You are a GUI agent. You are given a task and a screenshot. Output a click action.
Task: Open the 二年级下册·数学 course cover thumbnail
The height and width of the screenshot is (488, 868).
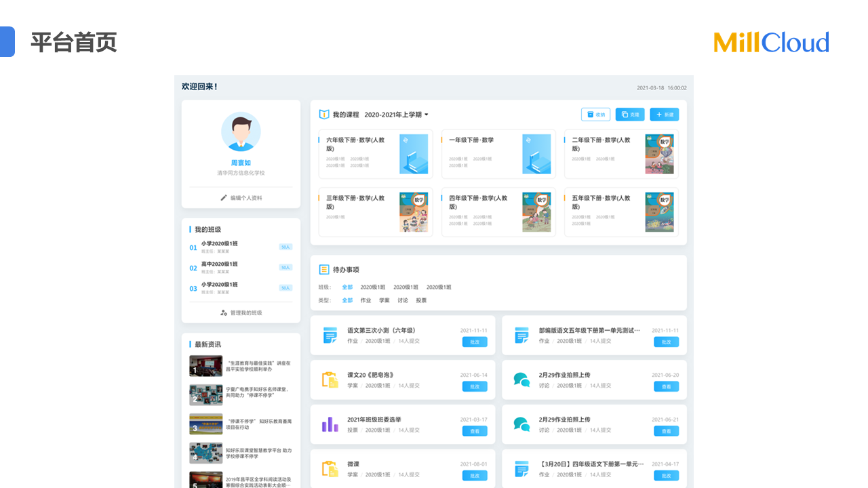coord(659,154)
